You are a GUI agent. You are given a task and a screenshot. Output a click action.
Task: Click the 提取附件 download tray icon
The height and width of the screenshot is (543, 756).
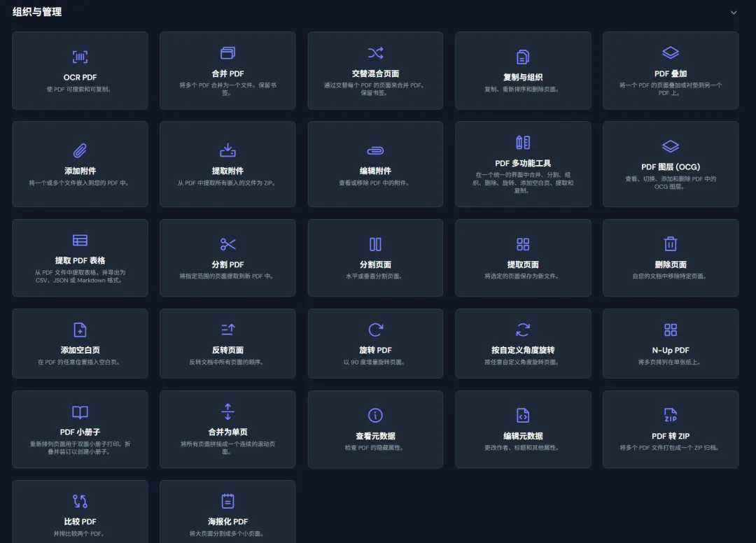[x=227, y=150]
